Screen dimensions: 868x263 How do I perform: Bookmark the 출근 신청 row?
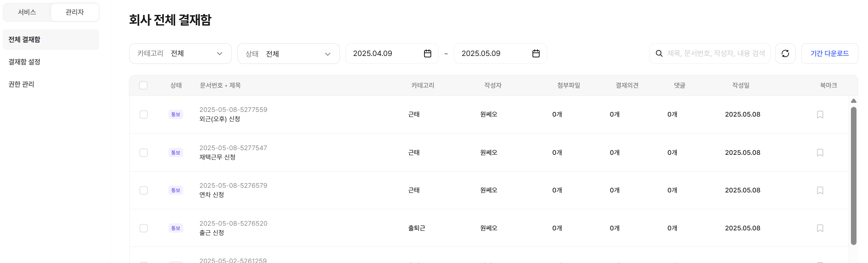[x=820, y=228]
